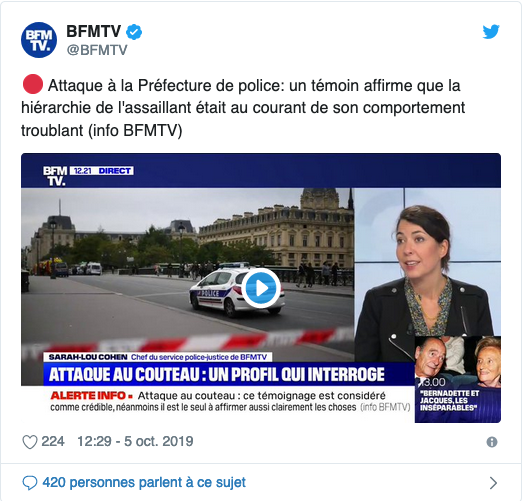
Task: Open the @BFMTV handle link
Action: 97,50
